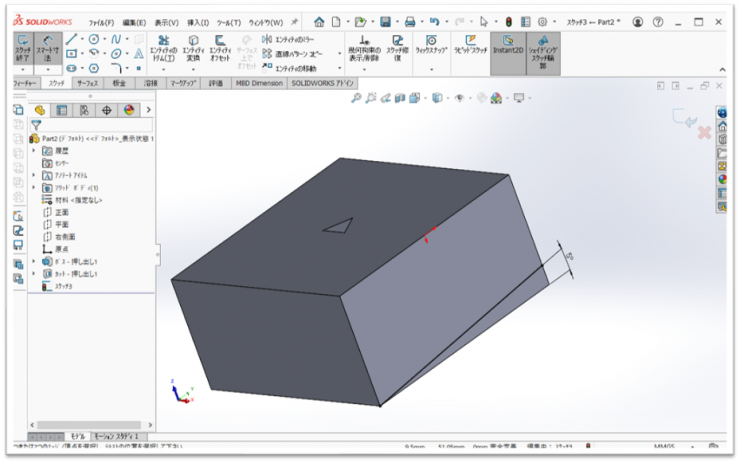Select the Trim Entities tool
Screen dimensions: 740x463
[x=163, y=50]
